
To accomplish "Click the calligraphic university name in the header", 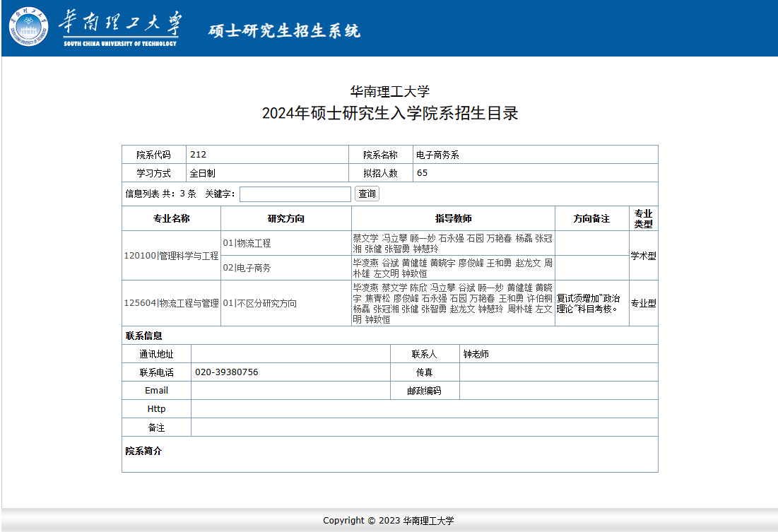I will [x=120, y=24].
